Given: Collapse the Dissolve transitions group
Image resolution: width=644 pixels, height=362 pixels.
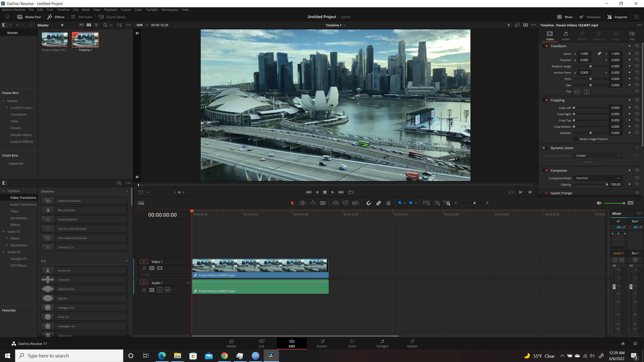Looking at the screenshot, I should [x=127, y=191].
